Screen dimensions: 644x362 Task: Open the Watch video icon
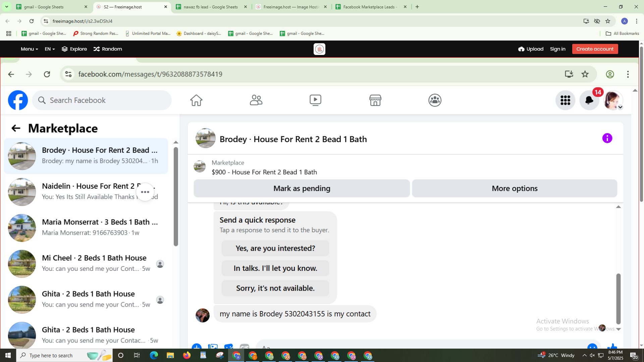coord(315,100)
